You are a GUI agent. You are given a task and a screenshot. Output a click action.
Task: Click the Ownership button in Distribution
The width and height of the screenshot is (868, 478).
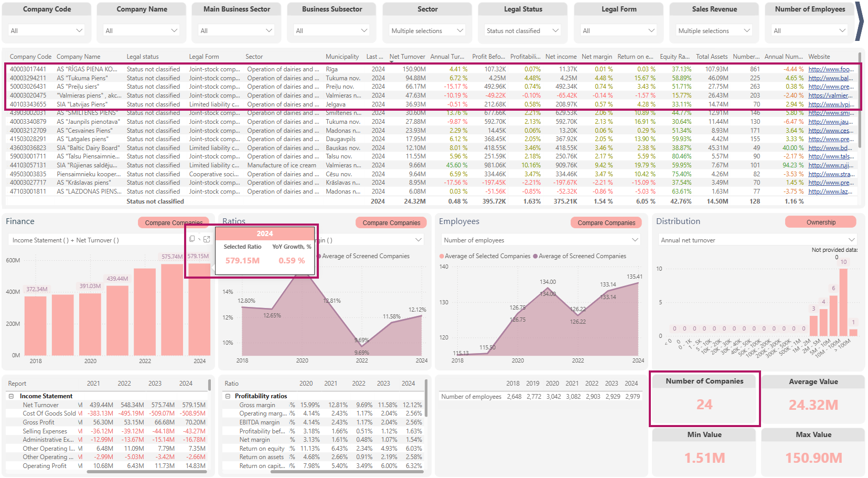pos(820,222)
